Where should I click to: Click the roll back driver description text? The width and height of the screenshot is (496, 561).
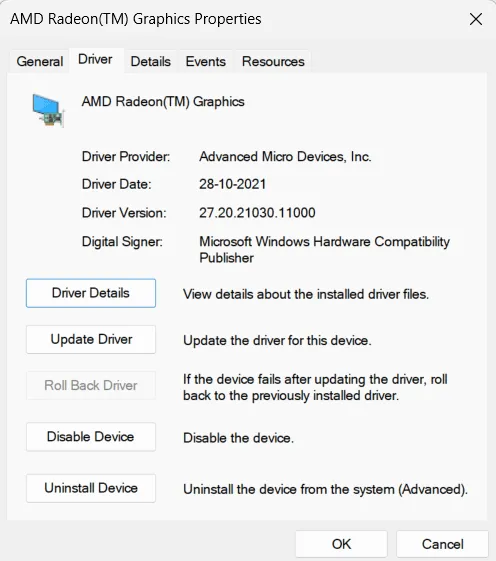click(315, 387)
